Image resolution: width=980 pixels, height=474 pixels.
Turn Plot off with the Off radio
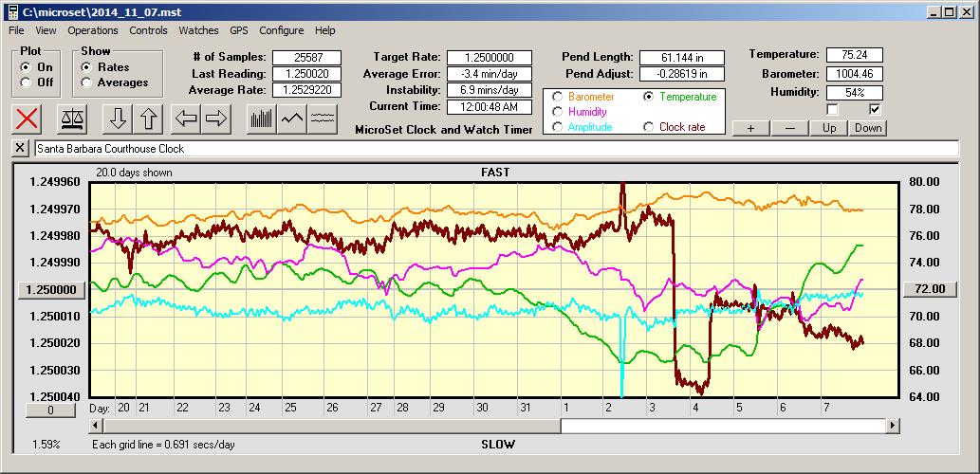tap(26, 82)
